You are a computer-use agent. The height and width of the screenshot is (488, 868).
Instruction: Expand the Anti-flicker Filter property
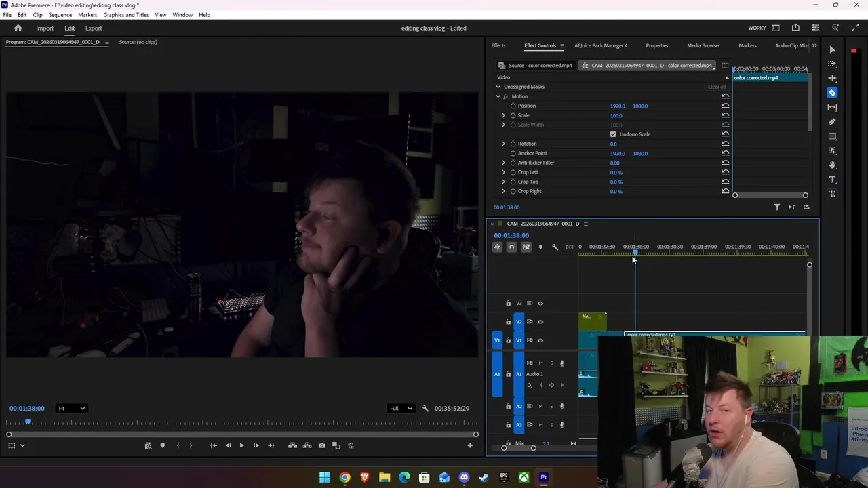[503, 163]
